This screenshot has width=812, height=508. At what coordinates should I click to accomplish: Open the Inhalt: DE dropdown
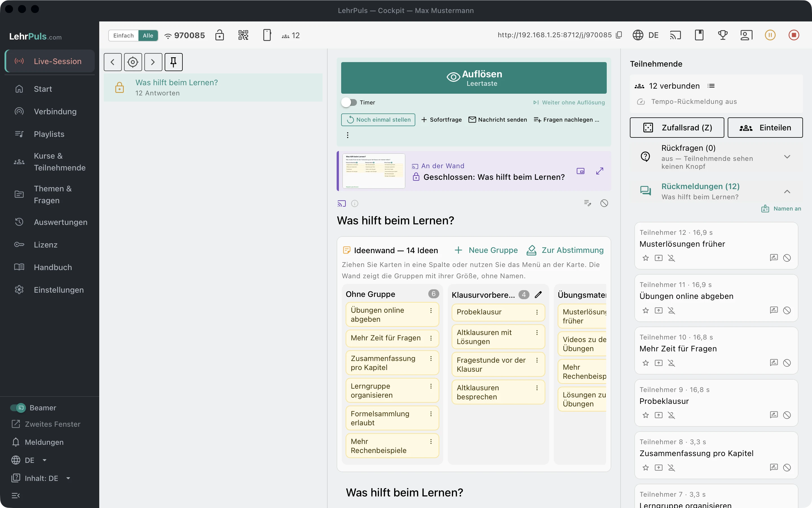click(41, 478)
